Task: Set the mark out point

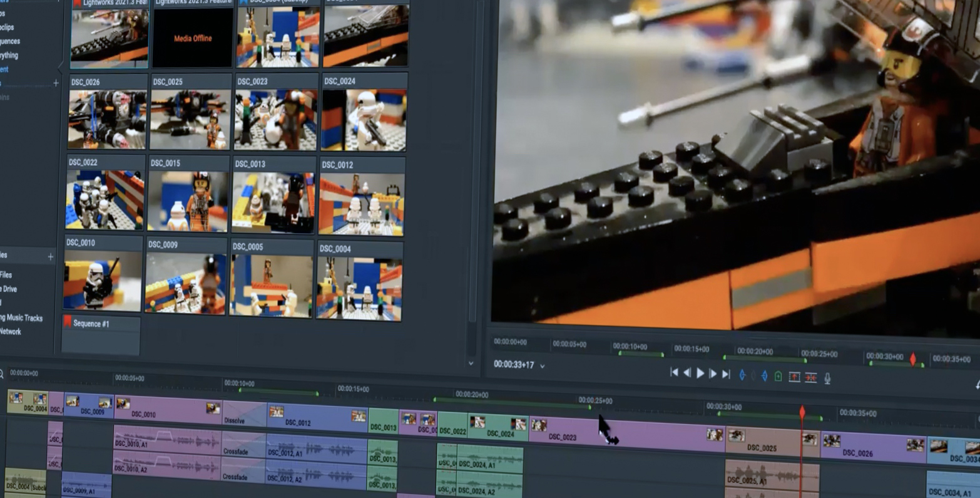Action: [765, 376]
